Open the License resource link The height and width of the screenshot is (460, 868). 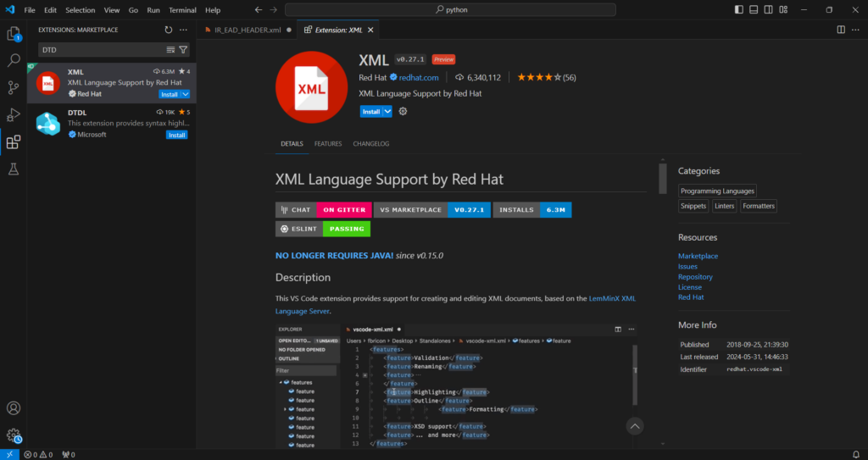click(690, 286)
